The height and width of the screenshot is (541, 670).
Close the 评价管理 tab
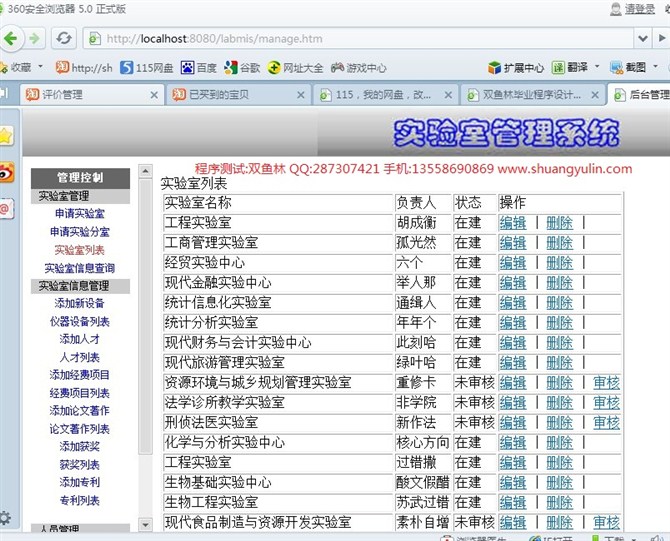click(154, 95)
